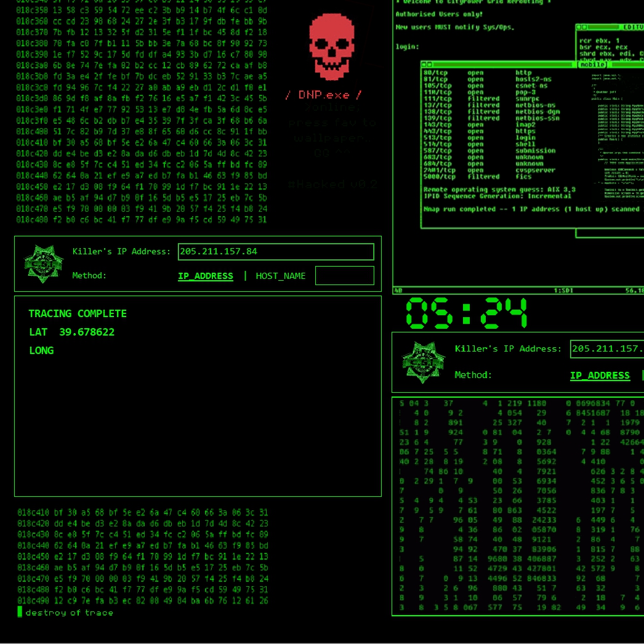Viewport: 644px width, 644px height.
Task: Select the IP_ADDRESS method beside HOST_NAME
Action: click(x=206, y=276)
